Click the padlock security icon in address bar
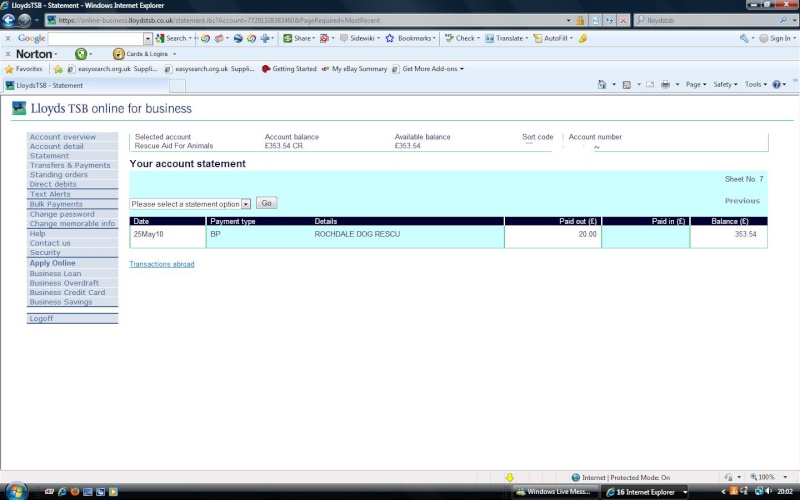This screenshot has height=500, width=800. (x=580, y=20)
